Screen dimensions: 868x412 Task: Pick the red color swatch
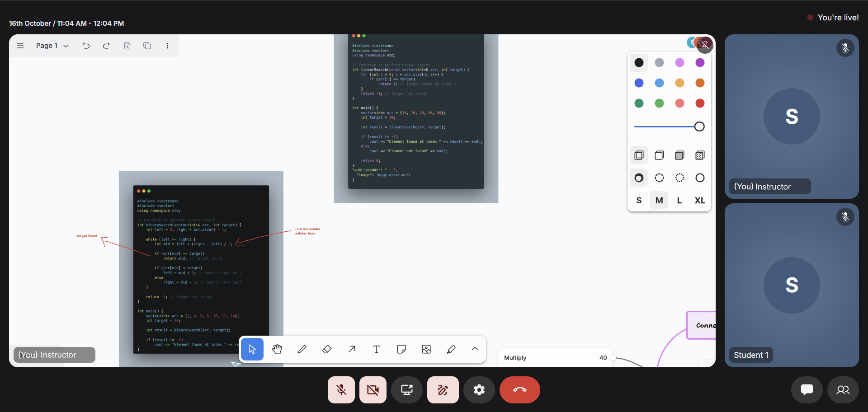700,103
